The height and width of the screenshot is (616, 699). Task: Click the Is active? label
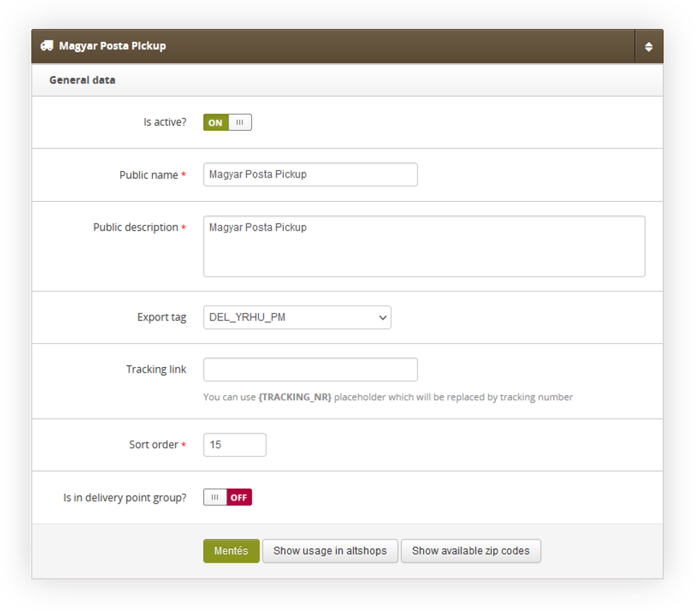(165, 122)
